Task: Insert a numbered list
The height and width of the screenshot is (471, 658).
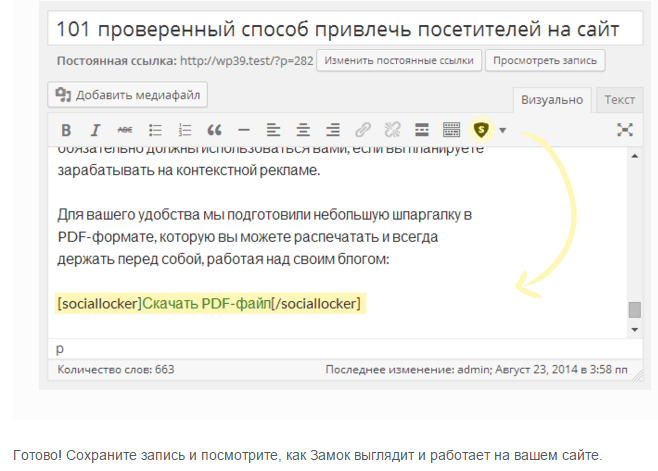Action: tap(184, 130)
